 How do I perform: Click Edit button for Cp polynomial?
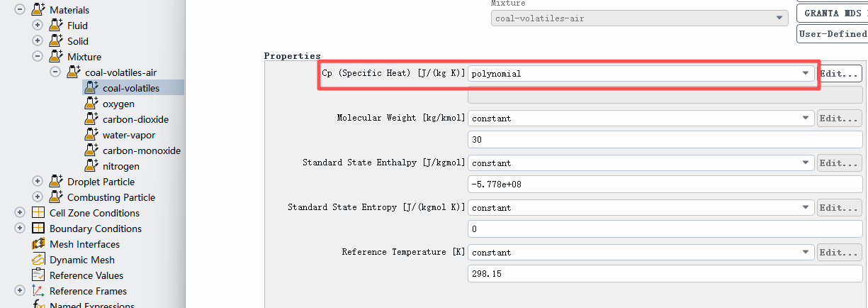840,73
